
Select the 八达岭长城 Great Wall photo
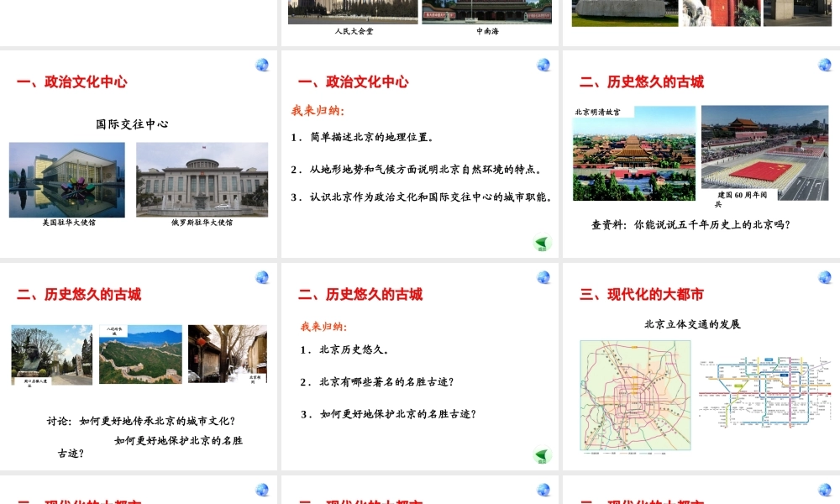pos(140,354)
